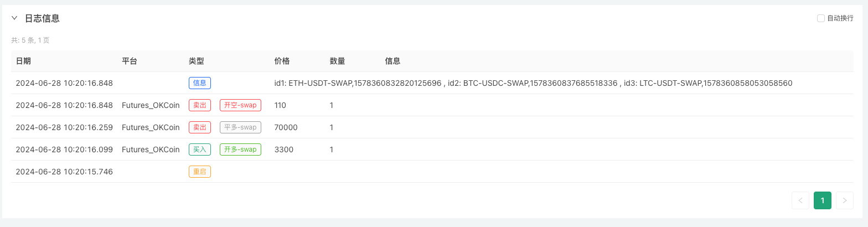This screenshot has width=868, height=227.
Task: Select page 1 in pagination
Action: coord(823,200)
